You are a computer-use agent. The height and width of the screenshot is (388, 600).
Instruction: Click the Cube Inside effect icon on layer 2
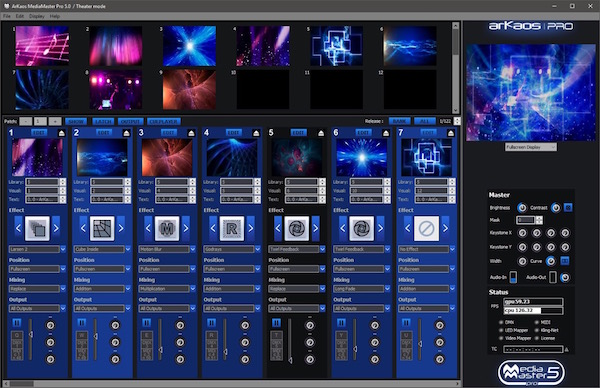102,228
